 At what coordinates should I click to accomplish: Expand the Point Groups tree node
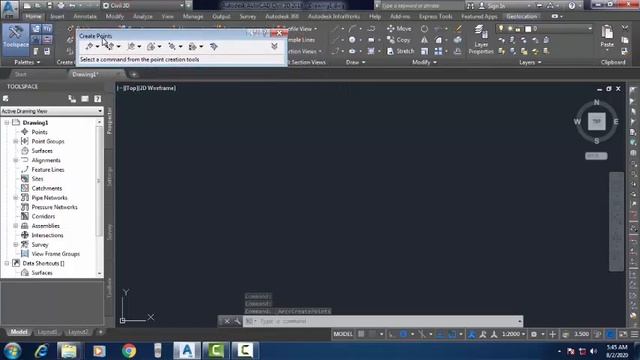tap(16, 141)
